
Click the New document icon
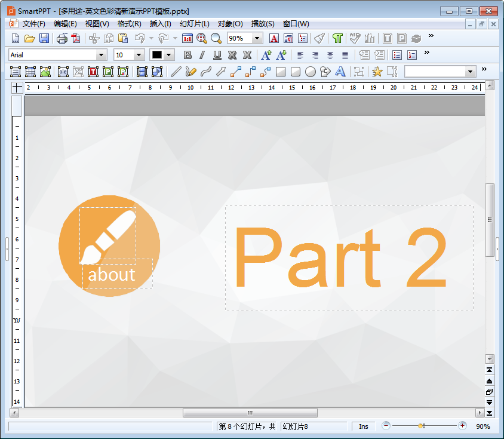pos(15,38)
